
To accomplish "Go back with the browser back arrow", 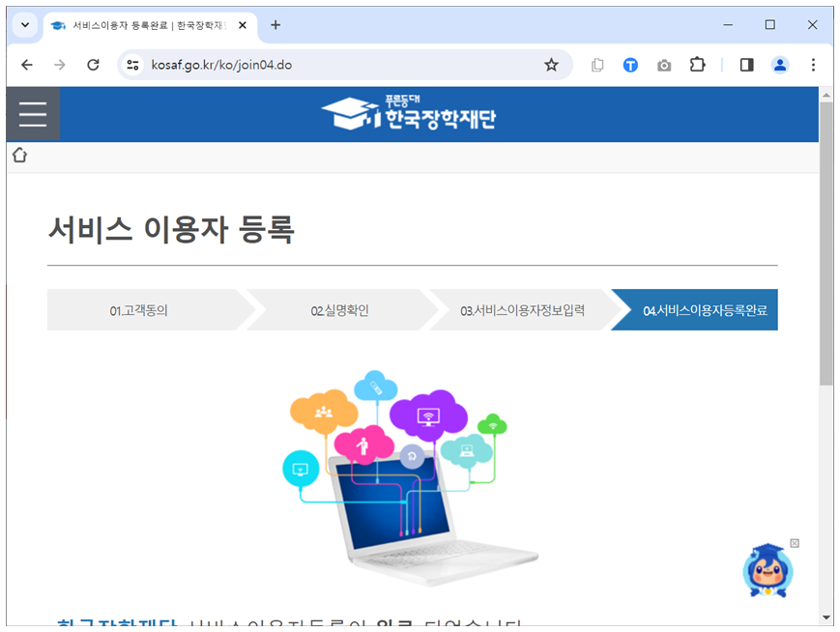I will point(27,65).
